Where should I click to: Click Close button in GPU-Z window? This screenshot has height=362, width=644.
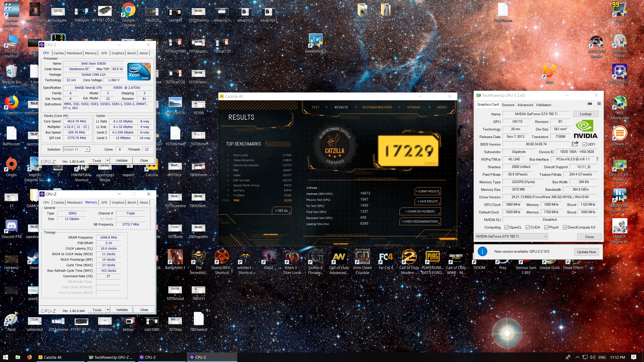coord(589,237)
